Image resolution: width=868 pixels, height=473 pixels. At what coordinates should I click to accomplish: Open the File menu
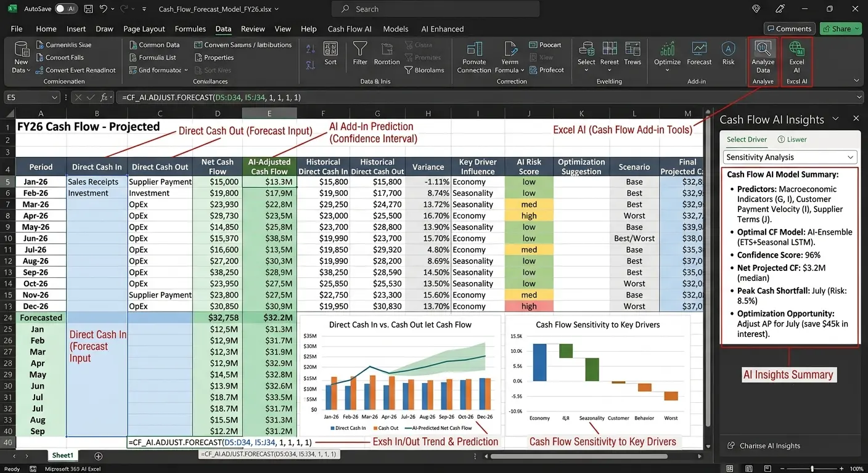[x=17, y=29]
